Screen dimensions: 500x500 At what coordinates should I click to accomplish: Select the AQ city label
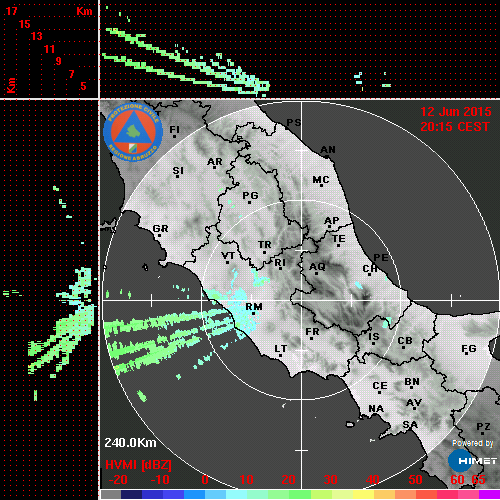pyautogui.click(x=317, y=267)
